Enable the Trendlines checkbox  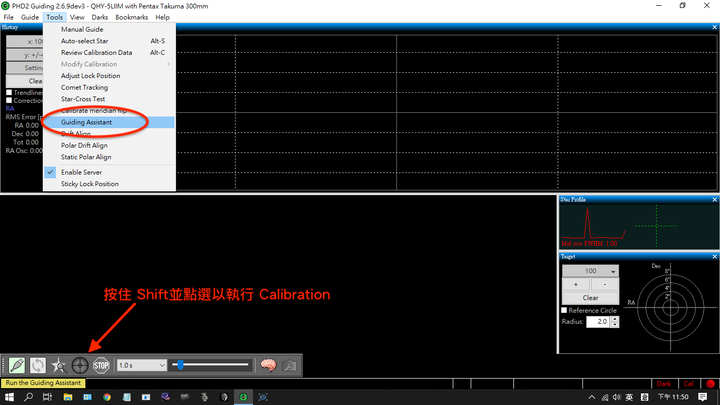pyautogui.click(x=9, y=92)
